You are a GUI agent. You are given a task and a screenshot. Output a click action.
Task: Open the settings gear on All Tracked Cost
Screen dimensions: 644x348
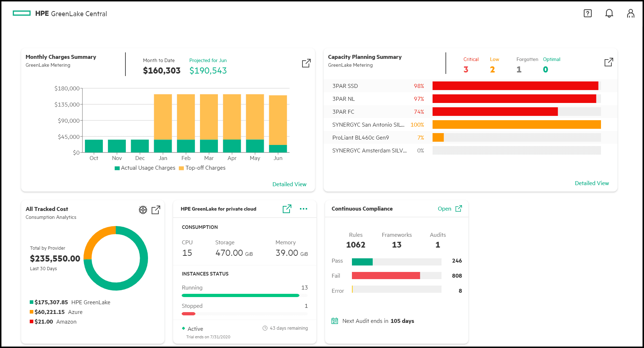143,210
